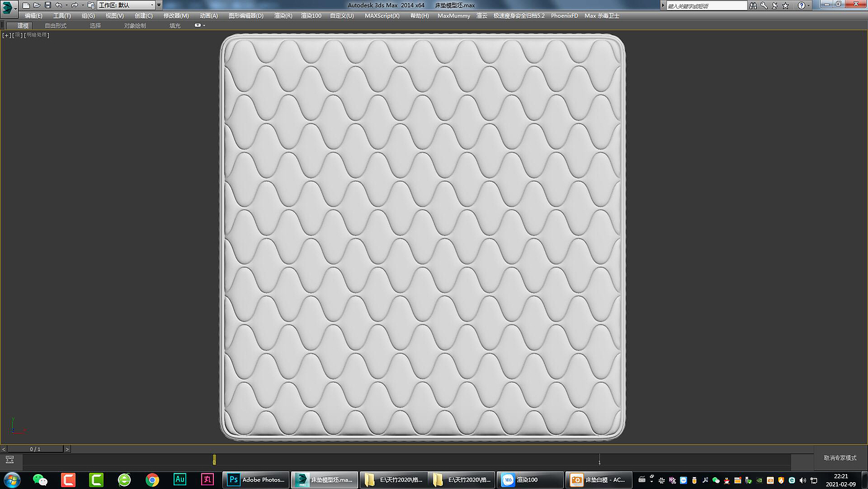Open the 渲染(R) rendering menu
Screen dimensions: 868x489
(x=283, y=16)
